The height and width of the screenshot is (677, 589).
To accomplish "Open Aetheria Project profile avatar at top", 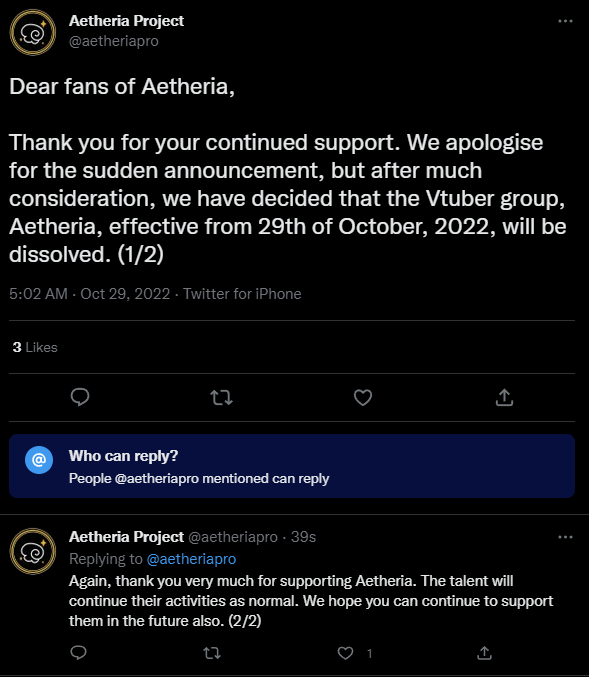I will pyautogui.click(x=33, y=32).
